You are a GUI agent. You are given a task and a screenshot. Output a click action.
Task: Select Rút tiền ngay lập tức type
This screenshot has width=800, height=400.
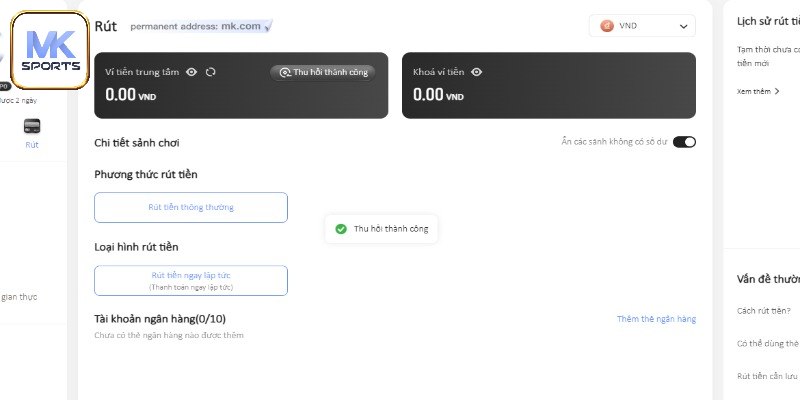pos(191,280)
